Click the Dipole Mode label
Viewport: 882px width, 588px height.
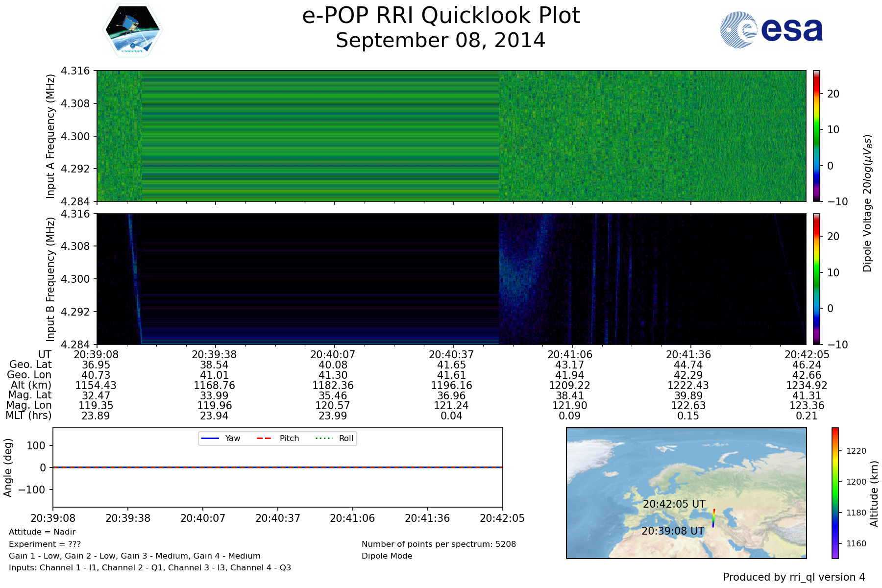[x=387, y=556]
